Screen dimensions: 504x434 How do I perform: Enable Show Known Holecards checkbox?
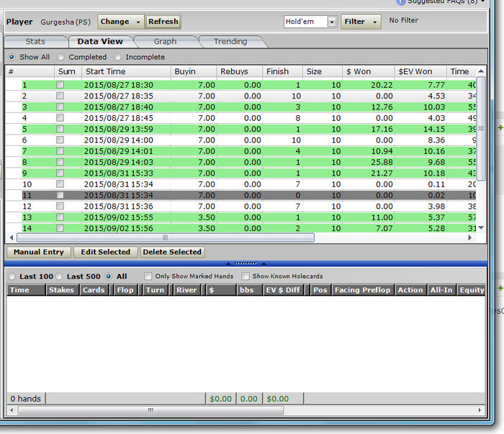point(246,276)
